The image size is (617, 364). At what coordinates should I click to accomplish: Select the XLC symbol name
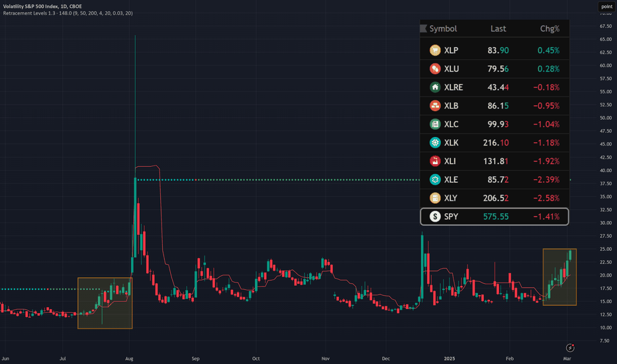tap(451, 124)
